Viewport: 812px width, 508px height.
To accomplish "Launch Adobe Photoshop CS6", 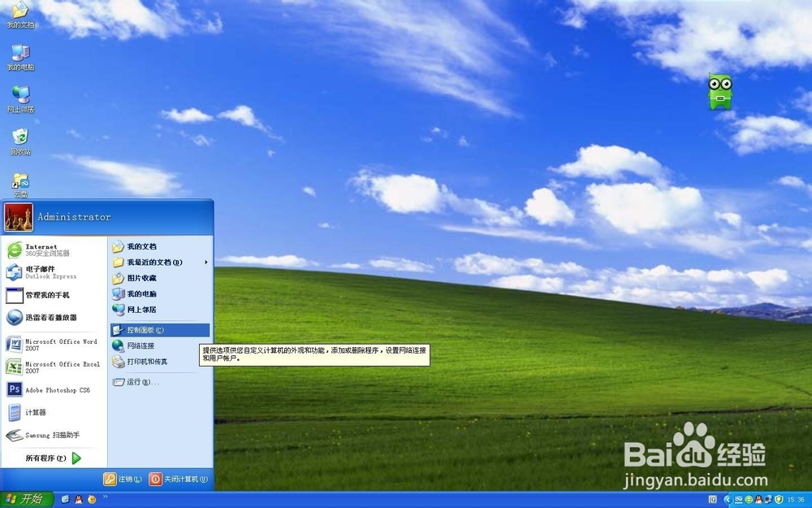I will (x=54, y=390).
